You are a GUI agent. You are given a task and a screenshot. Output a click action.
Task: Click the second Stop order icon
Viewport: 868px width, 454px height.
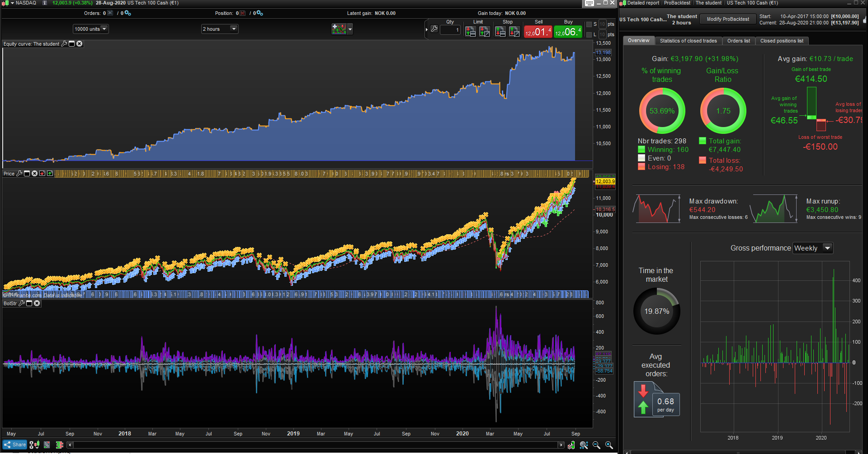514,31
